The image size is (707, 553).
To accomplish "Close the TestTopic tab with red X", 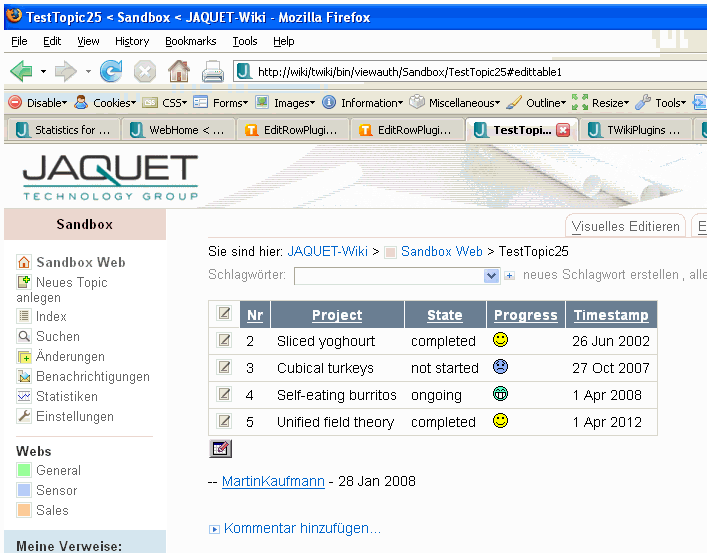I will click(x=563, y=130).
